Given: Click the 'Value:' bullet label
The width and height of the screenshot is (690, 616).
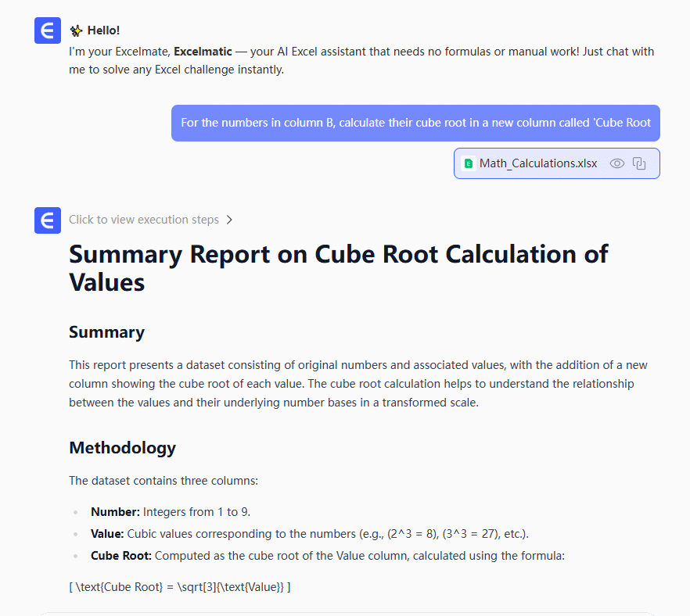Looking at the screenshot, I should [x=107, y=534].
